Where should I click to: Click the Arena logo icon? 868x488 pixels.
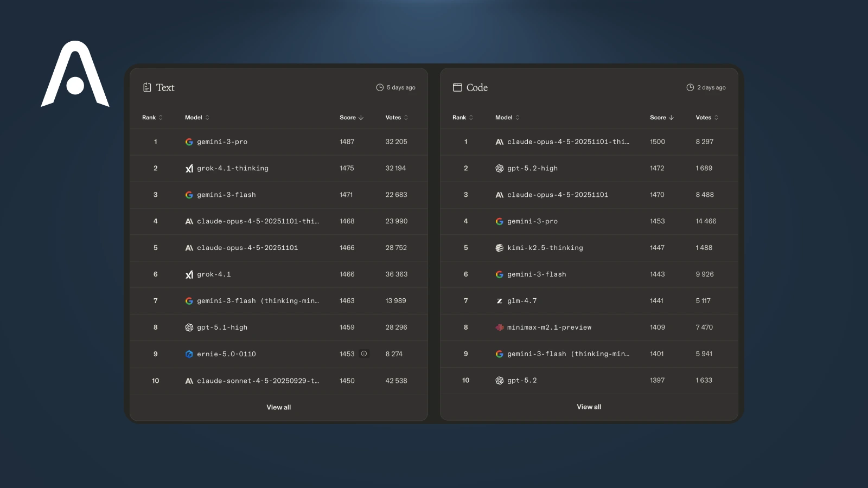coord(75,74)
